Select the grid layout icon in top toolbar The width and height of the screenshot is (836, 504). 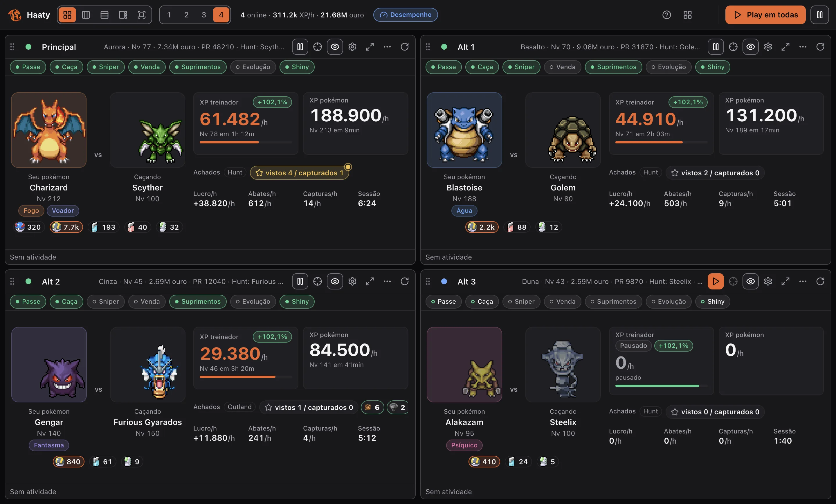(x=67, y=15)
